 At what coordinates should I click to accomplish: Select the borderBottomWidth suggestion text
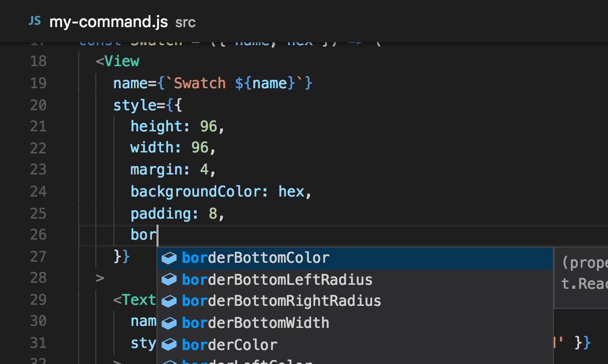point(255,322)
